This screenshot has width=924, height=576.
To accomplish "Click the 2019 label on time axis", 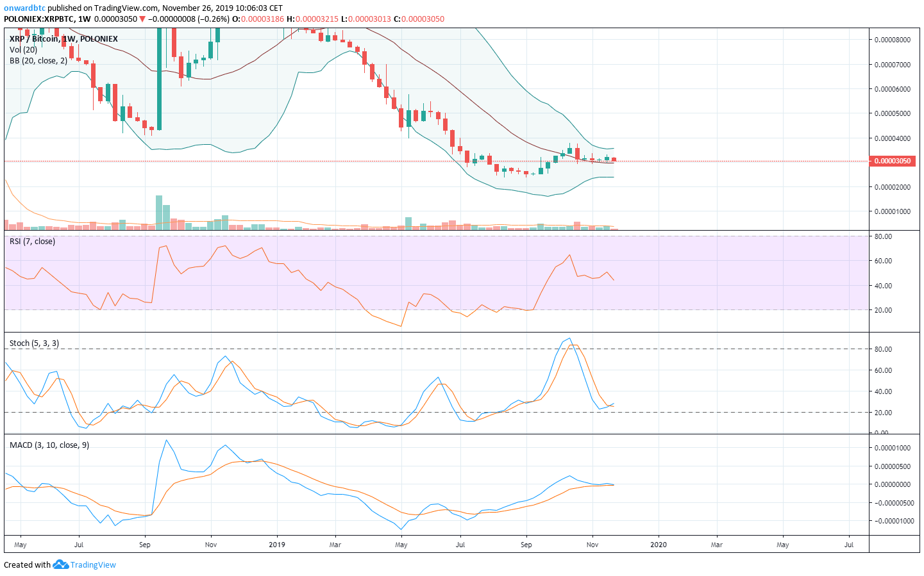I will (x=277, y=545).
